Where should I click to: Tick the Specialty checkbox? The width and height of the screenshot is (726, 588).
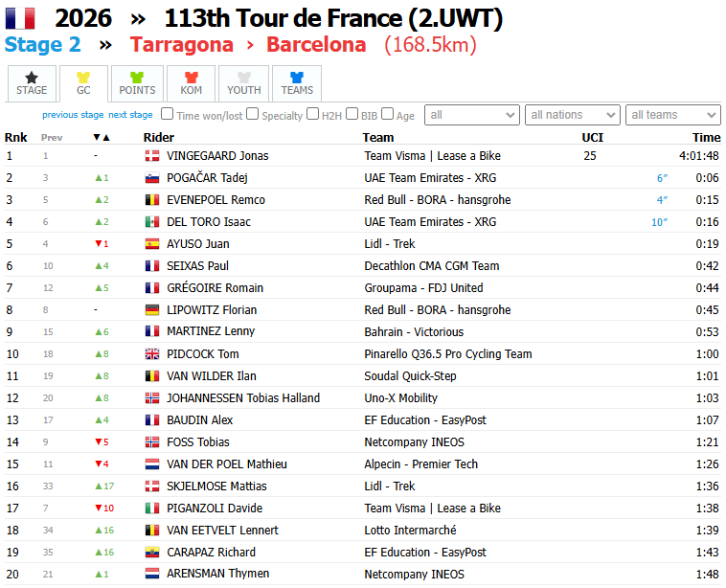[x=252, y=114]
